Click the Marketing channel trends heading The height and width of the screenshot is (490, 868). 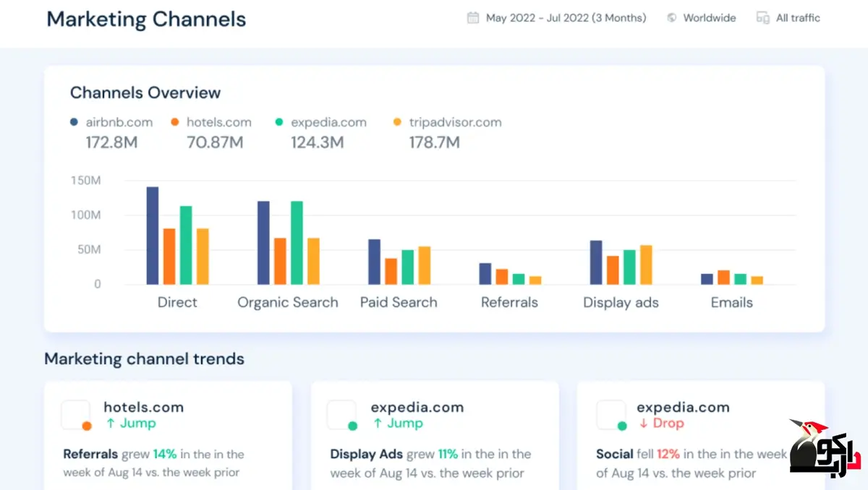point(144,359)
